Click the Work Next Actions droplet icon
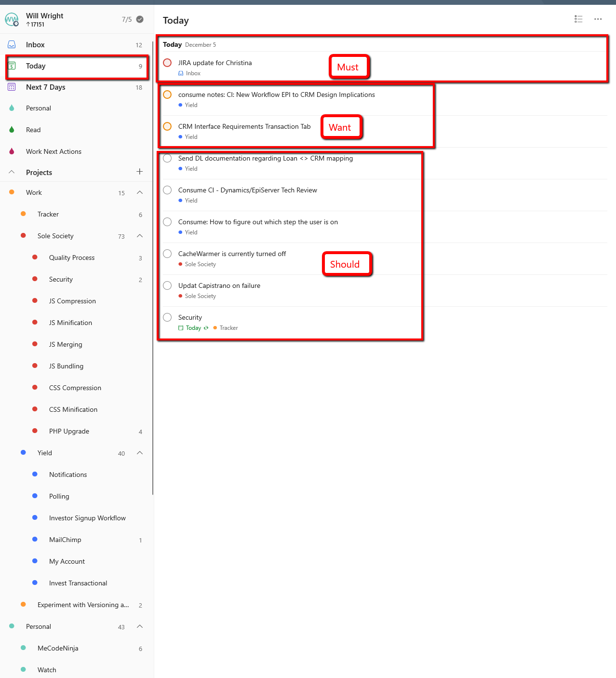This screenshot has width=616, height=678. point(12,151)
